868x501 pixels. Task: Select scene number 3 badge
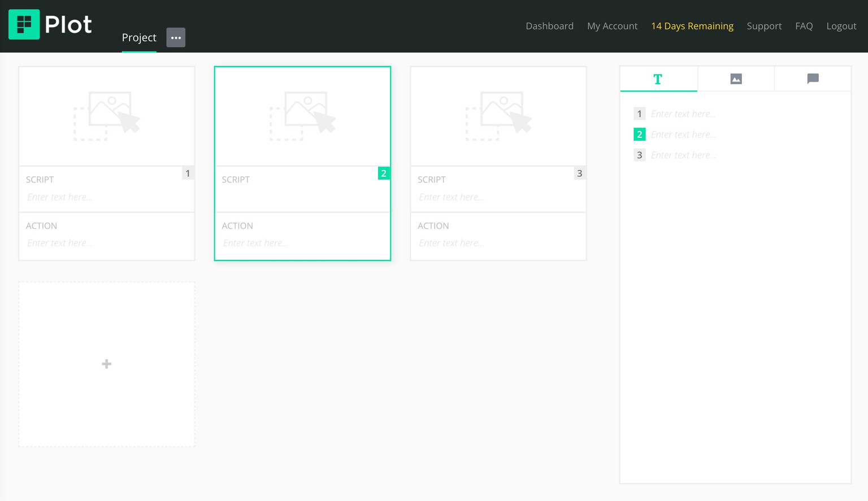579,173
